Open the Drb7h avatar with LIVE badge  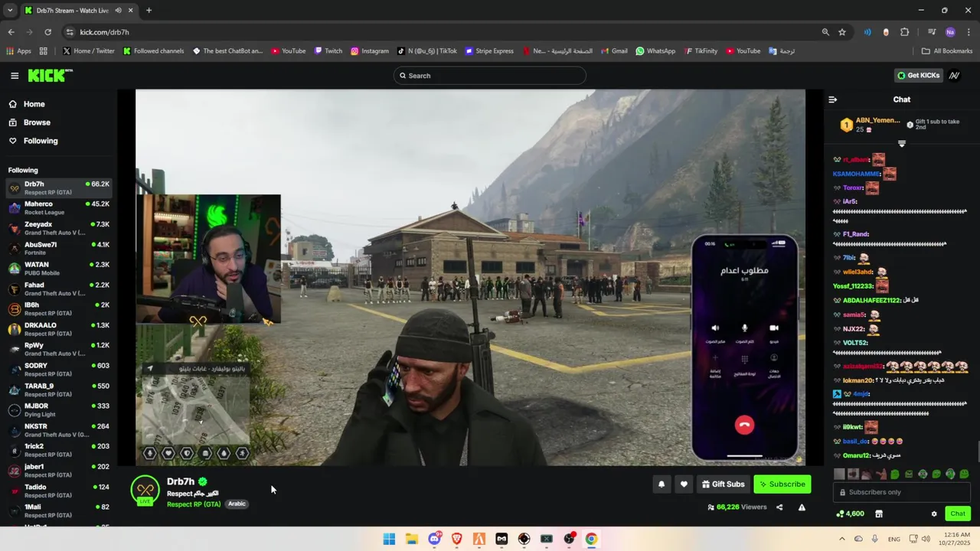[145, 491]
